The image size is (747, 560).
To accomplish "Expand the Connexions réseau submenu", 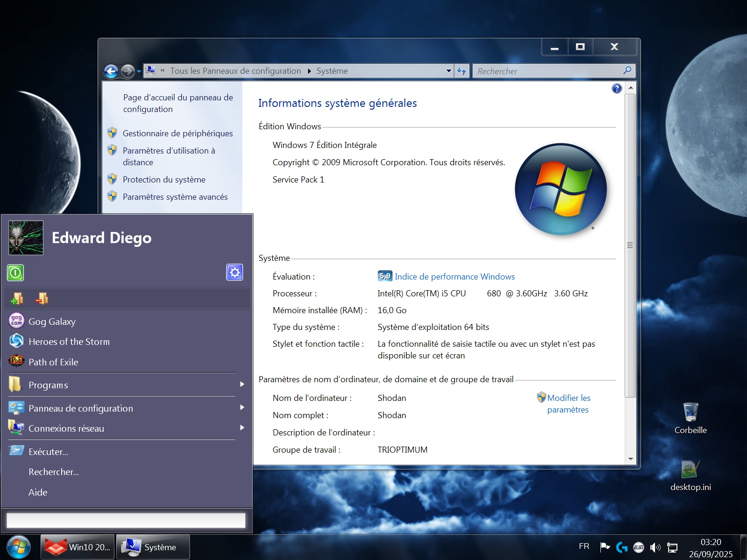I will [66, 428].
